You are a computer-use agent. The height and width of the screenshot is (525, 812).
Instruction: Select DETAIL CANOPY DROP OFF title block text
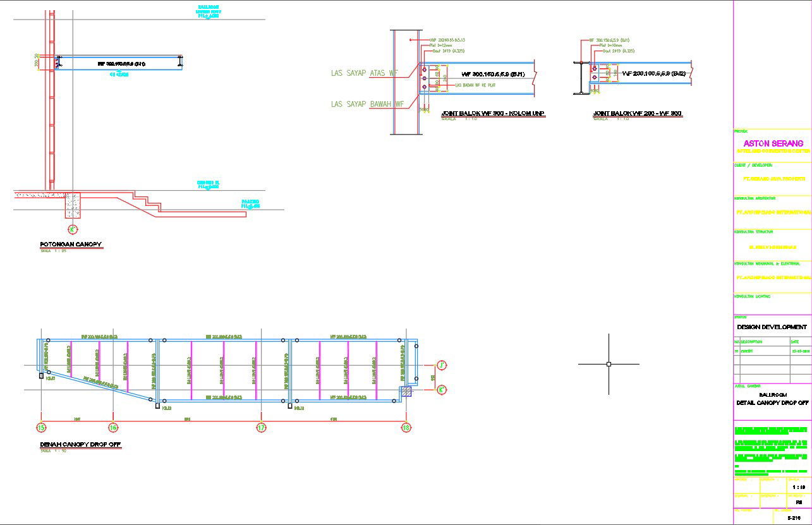[x=772, y=402]
